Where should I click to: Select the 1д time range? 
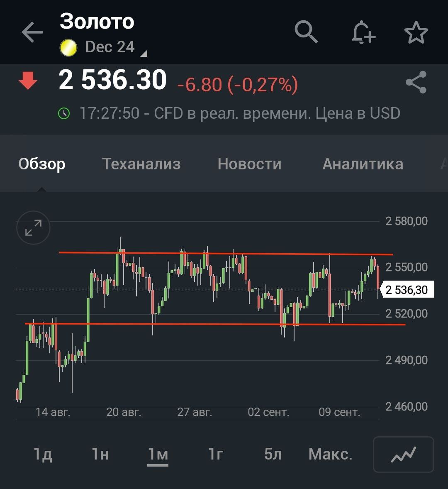[43, 455]
